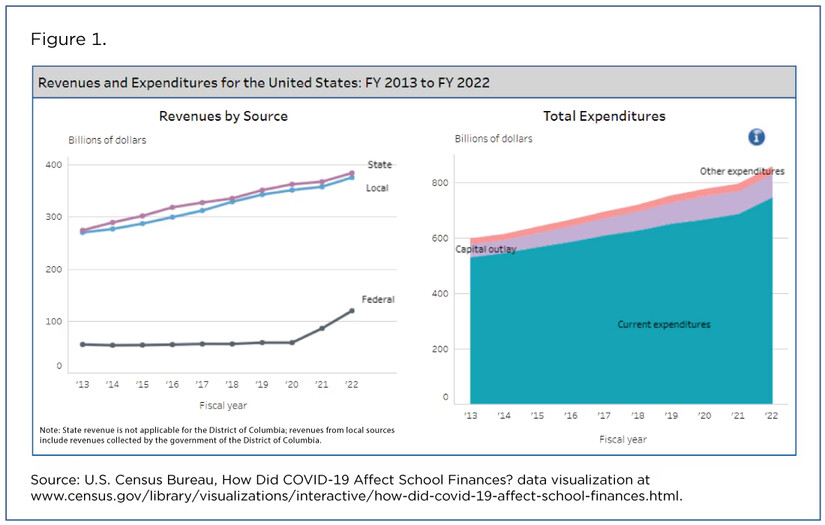Click the blue information icon
Screen dimensions: 825x525
point(756,137)
